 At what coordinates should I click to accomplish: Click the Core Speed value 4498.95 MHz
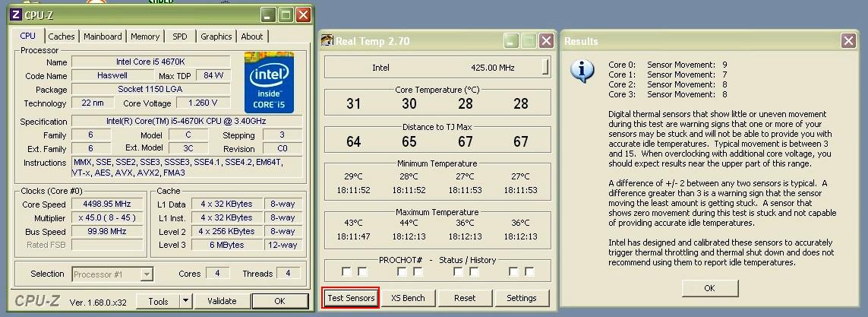pos(107,204)
